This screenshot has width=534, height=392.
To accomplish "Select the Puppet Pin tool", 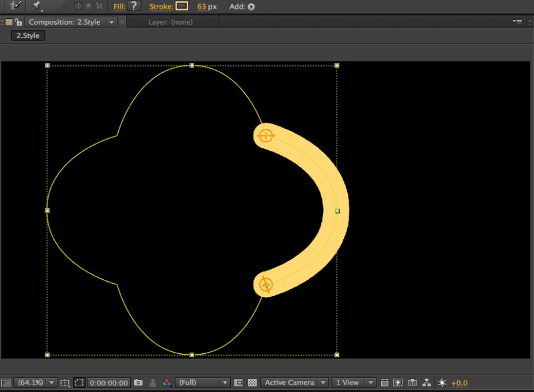I will click(x=35, y=6).
